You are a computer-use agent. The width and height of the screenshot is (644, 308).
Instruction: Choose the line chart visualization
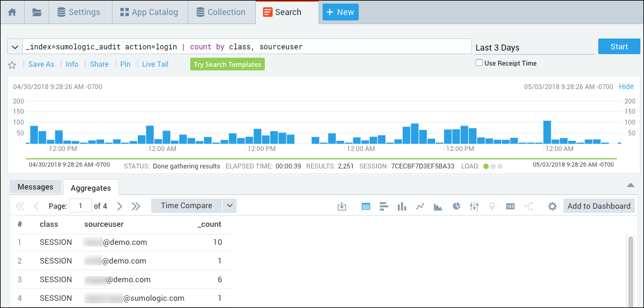[x=420, y=206]
